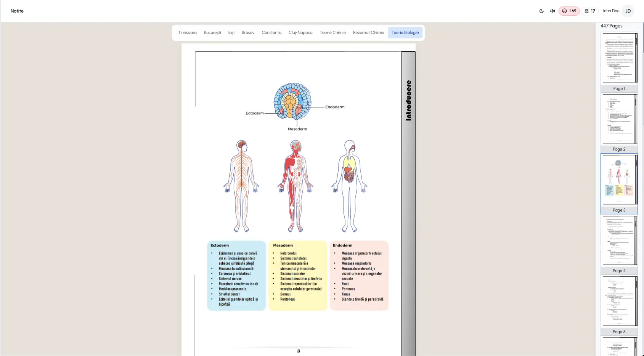The image size is (644, 356).
Task: Click the 'Mucoasa respiratorie' list item
Action: [x=357, y=263]
